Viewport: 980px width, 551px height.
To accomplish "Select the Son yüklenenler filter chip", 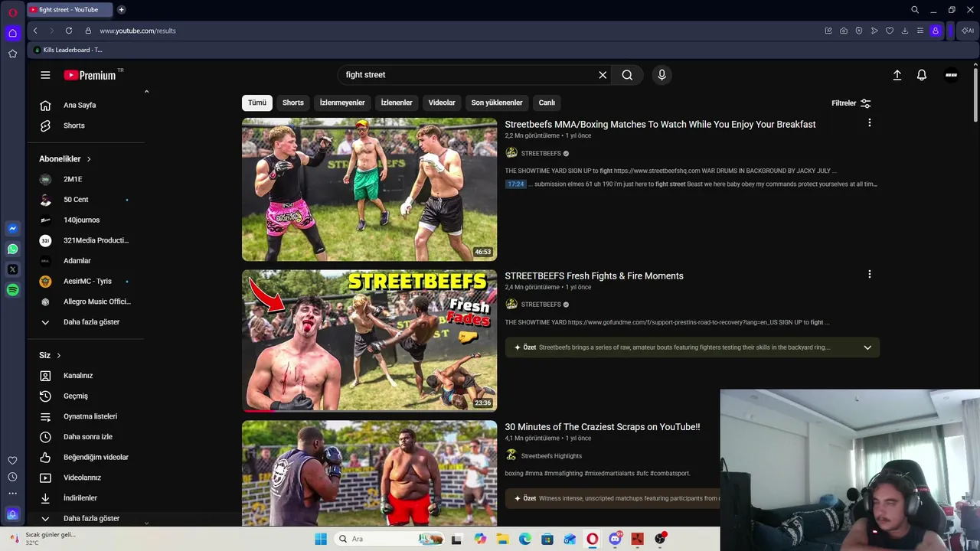I will (x=497, y=103).
